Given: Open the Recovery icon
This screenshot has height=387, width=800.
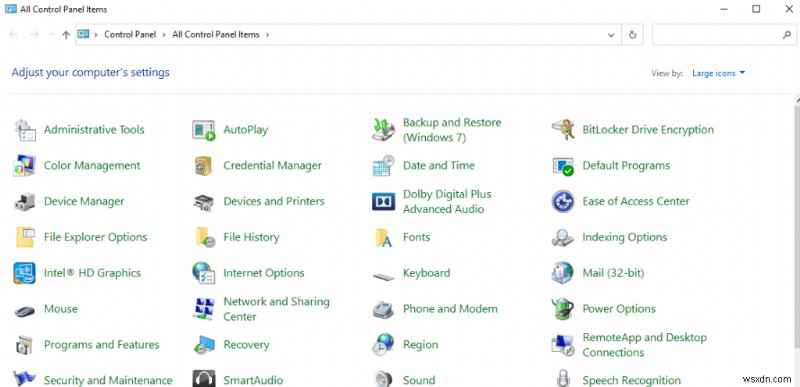Looking at the screenshot, I should 204,345.
